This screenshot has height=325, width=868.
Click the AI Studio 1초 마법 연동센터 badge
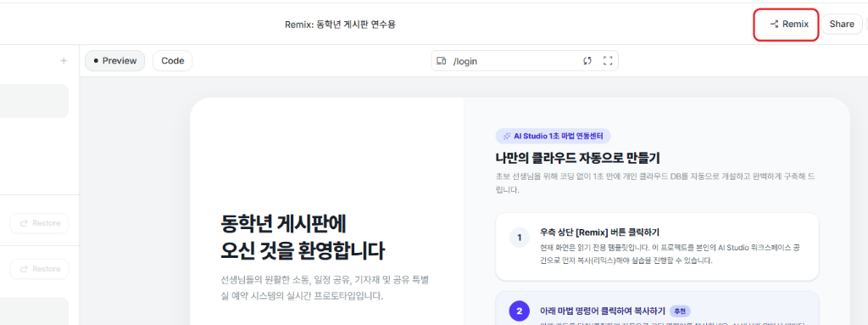click(554, 136)
